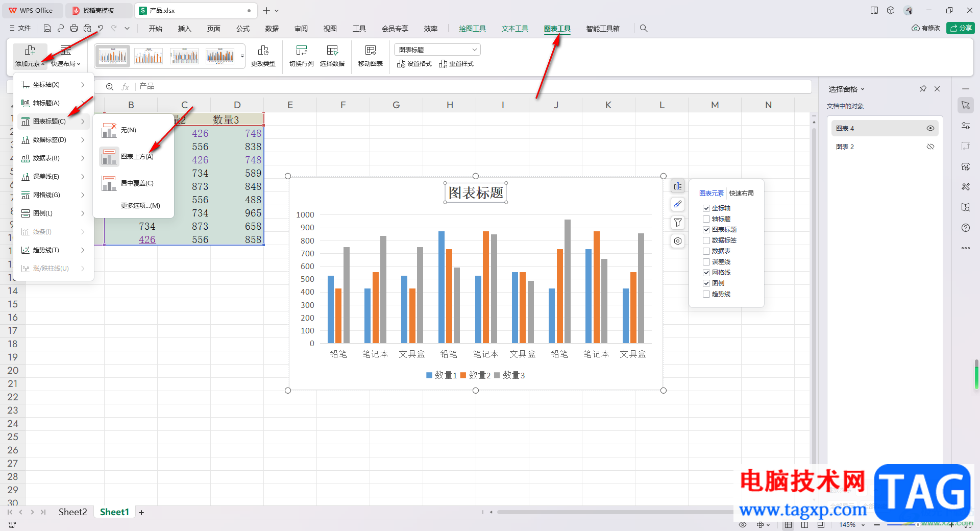
Task: Click the undo icon
Action: (x=101, y=29)
